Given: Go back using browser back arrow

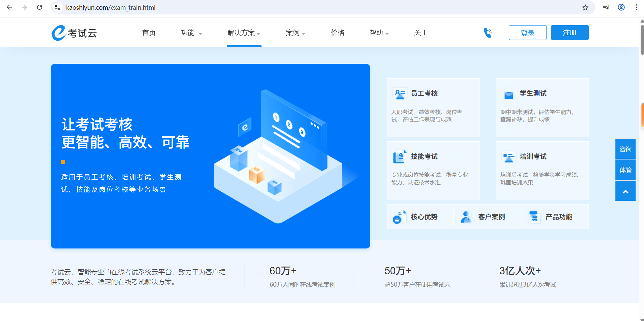Looking at the screenshot, I should click(x=9, y=7).
